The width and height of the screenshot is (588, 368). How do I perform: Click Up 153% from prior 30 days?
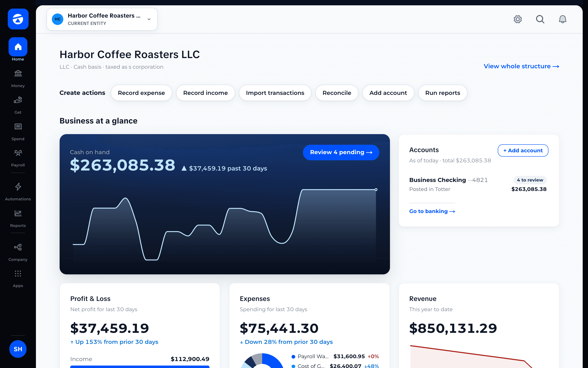tap(114, 342)
